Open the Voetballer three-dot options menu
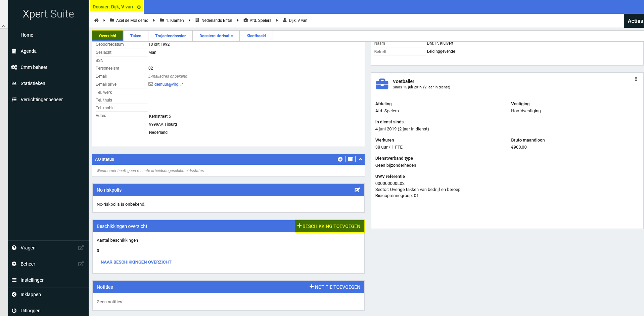 tap(636, 79)
